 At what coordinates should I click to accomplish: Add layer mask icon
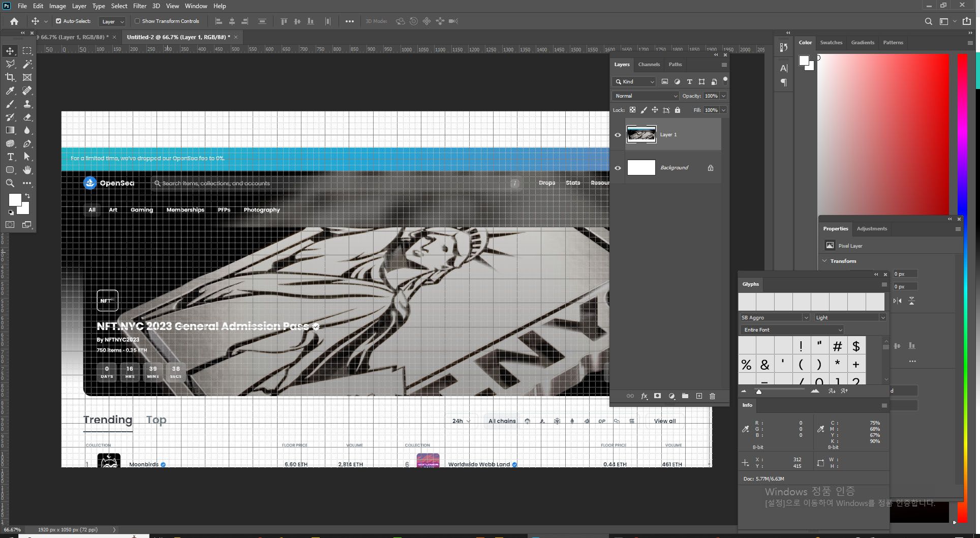(x=657, y=396)
